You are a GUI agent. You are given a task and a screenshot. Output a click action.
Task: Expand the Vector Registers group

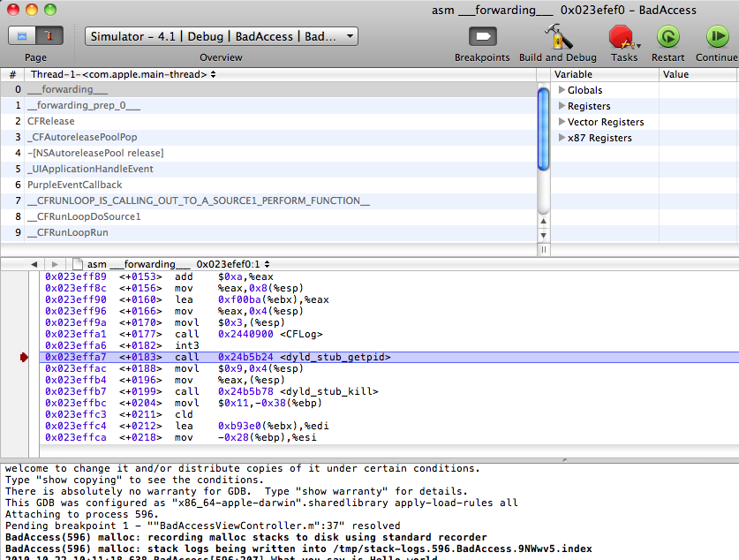tap(562, 122)
